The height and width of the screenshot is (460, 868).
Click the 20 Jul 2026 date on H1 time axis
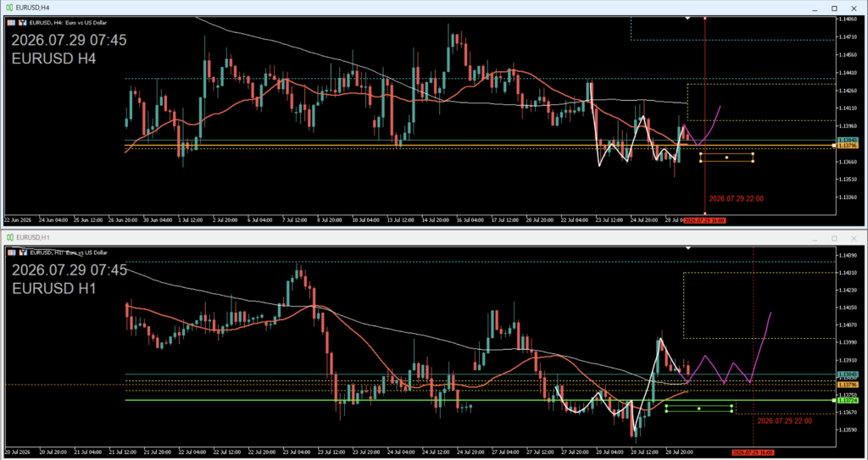[17, 452]
